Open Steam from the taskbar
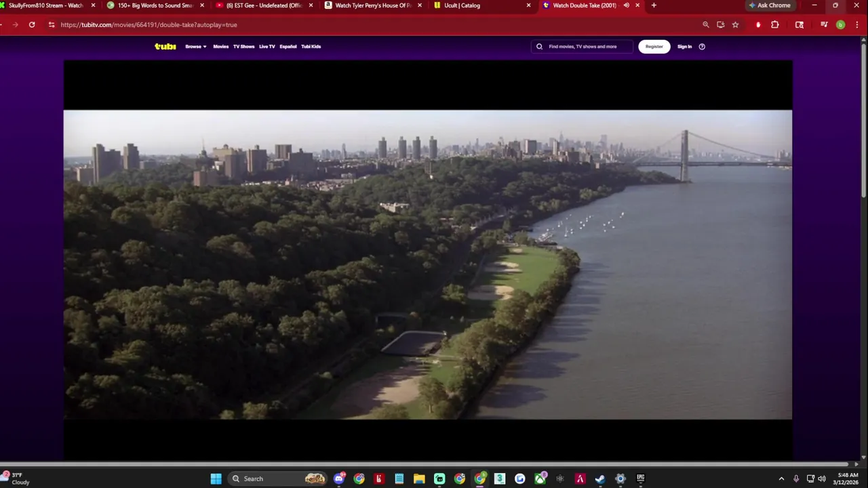 pyautogui.click(x=600, y=479)
